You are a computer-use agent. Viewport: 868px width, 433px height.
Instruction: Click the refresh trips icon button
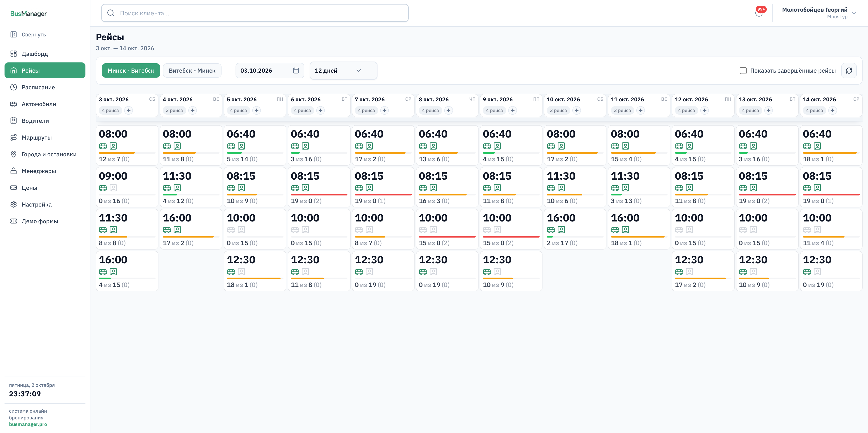(849, 71)
